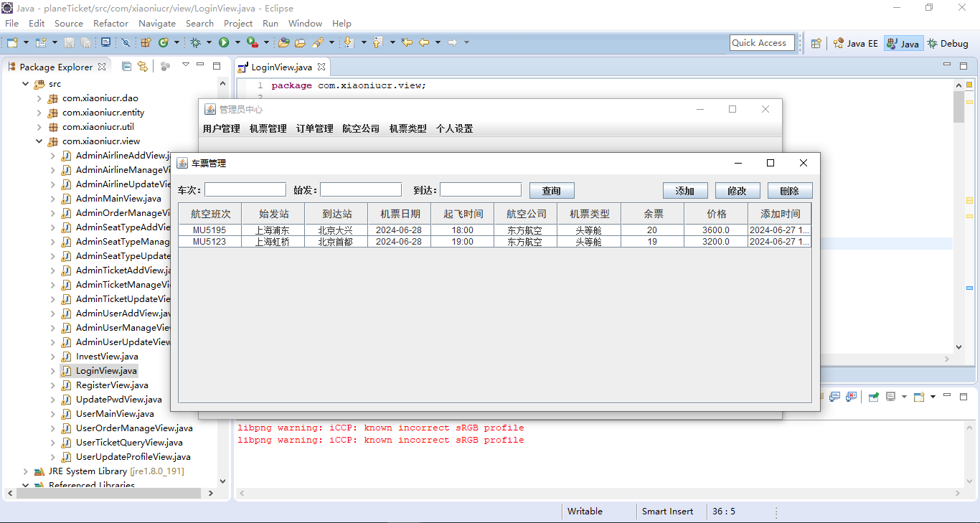Click the Display Selected Console icon

[890, 397]
